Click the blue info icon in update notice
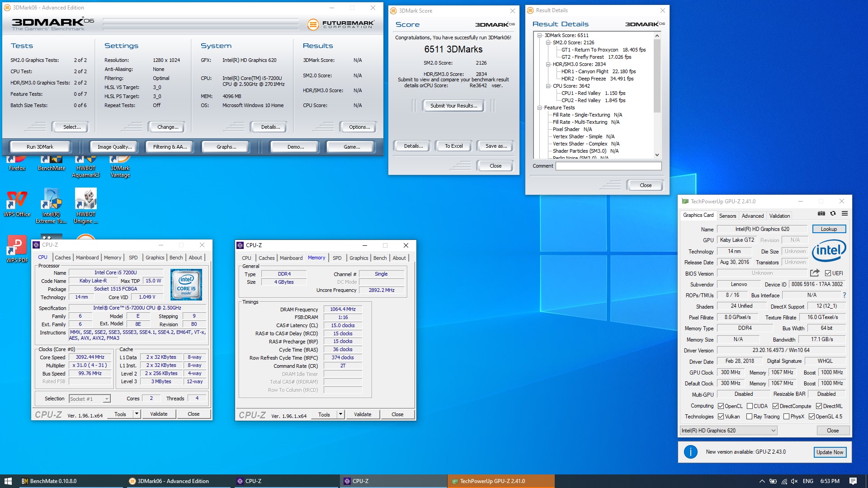The image size is (868, 488). click(690, 452)
